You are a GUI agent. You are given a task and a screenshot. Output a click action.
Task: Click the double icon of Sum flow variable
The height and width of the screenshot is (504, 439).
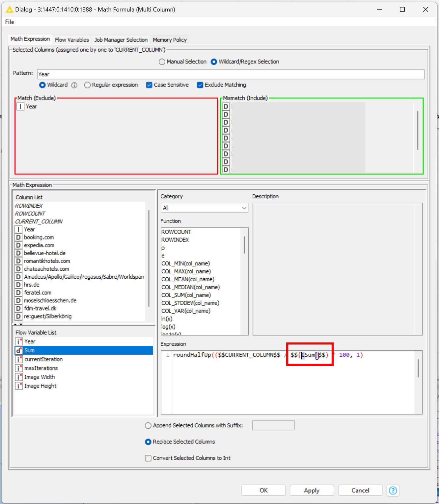click(x=19, y=350)
